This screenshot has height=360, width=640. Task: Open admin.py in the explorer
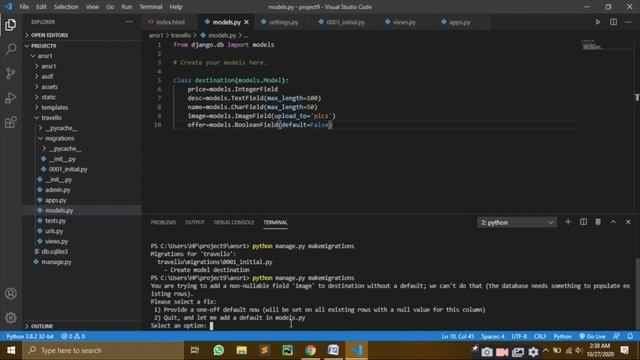[x=82, y=190]
